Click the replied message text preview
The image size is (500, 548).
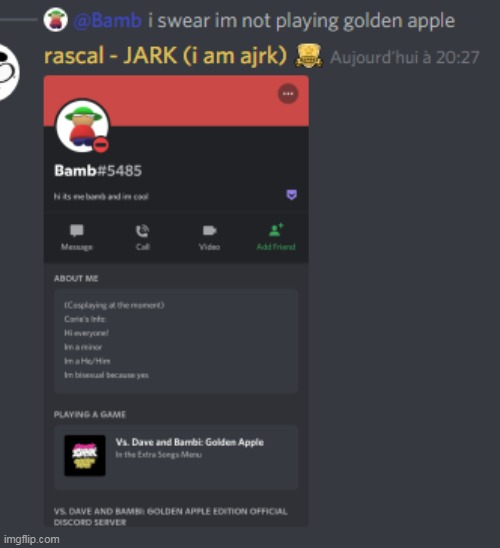[x=302, y=20]
